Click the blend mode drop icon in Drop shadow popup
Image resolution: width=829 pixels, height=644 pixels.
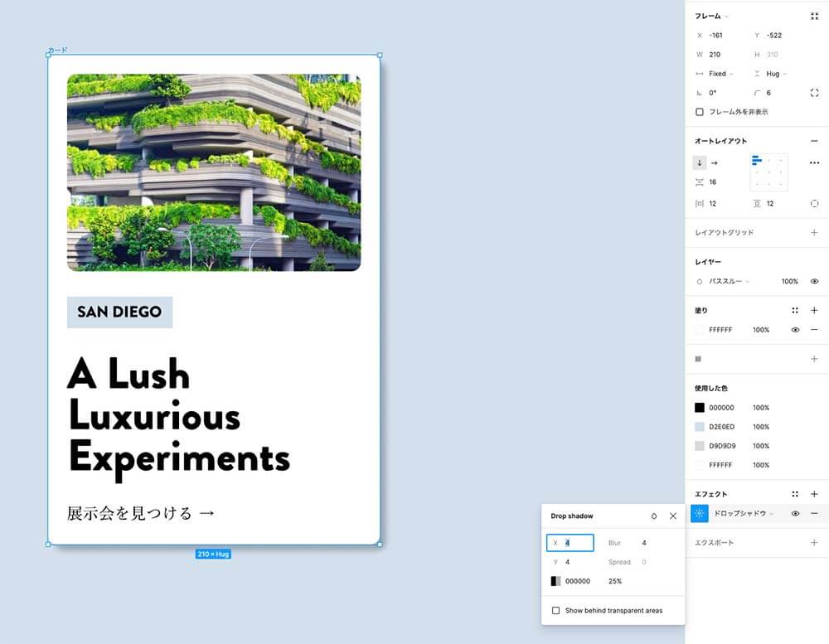(654, 516)
